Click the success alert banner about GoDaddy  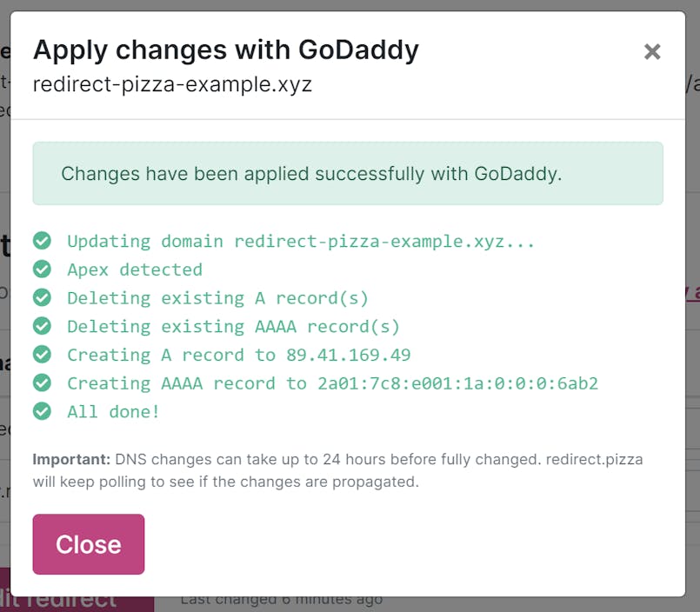pos(347,174)
